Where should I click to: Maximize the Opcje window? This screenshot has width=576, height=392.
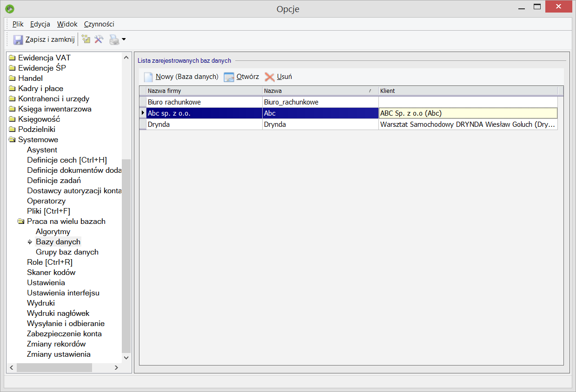click(x=537, y=7)
